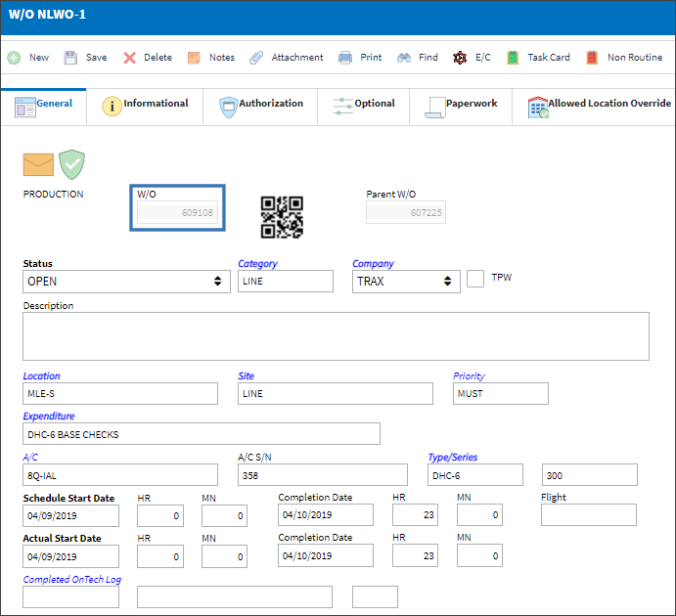This screenshot has height=616, width=676.
Task: Click the work order QR code
Action: pos(282,217)
